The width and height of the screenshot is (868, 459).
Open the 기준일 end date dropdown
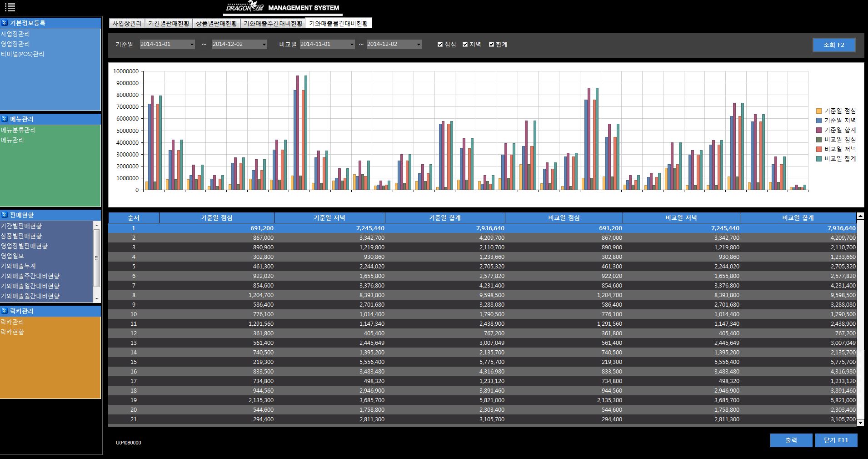(x=264, y=45)
